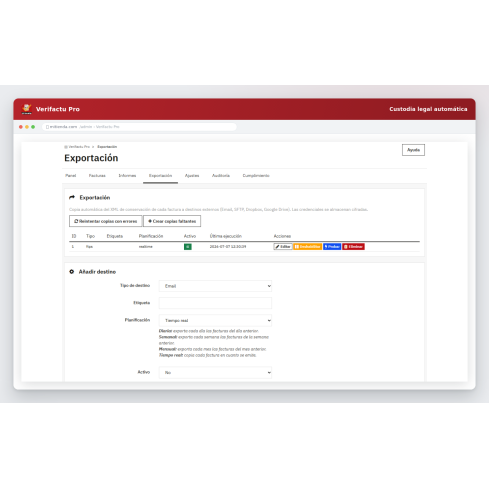This screenshot has height=489, width=489.
Task: Click the green Activo status badge
Action: (x=188, y=247)
